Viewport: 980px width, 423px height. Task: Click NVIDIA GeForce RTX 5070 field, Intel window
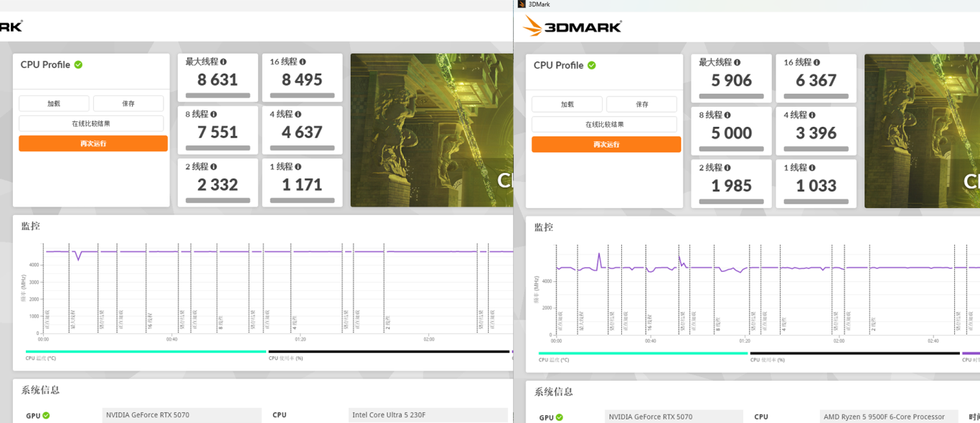182,415
